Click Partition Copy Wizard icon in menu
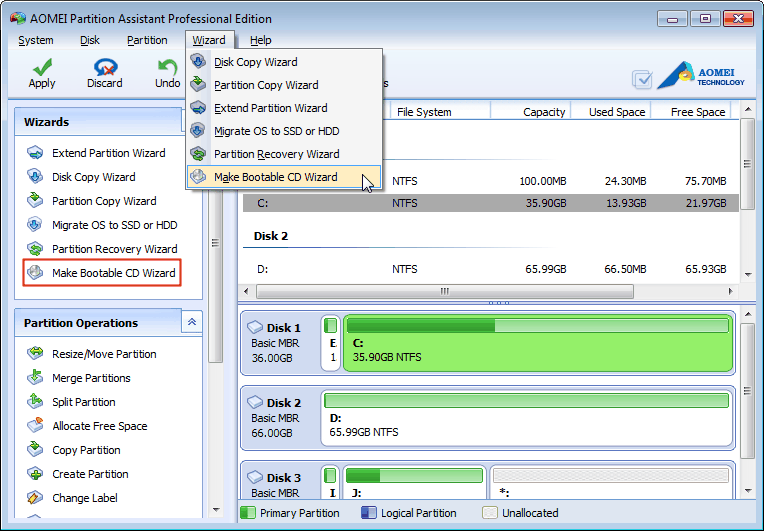The width and height of the screenshot is (764, 531). click(x=198, y=84)
